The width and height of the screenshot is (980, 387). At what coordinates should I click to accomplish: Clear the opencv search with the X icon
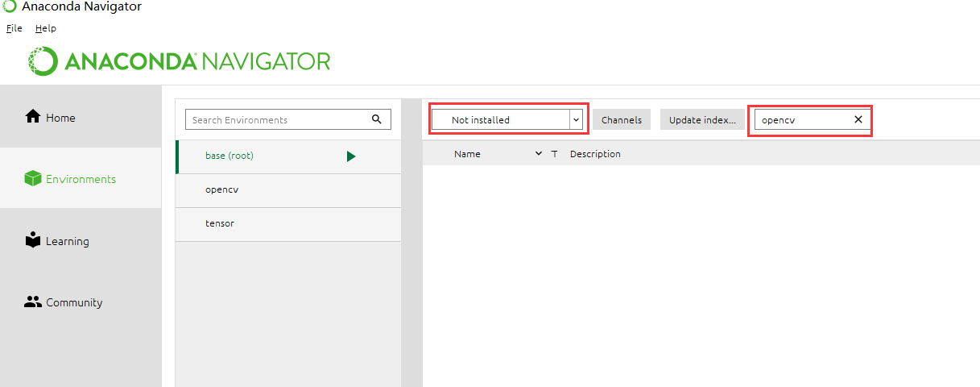(858, 119)
